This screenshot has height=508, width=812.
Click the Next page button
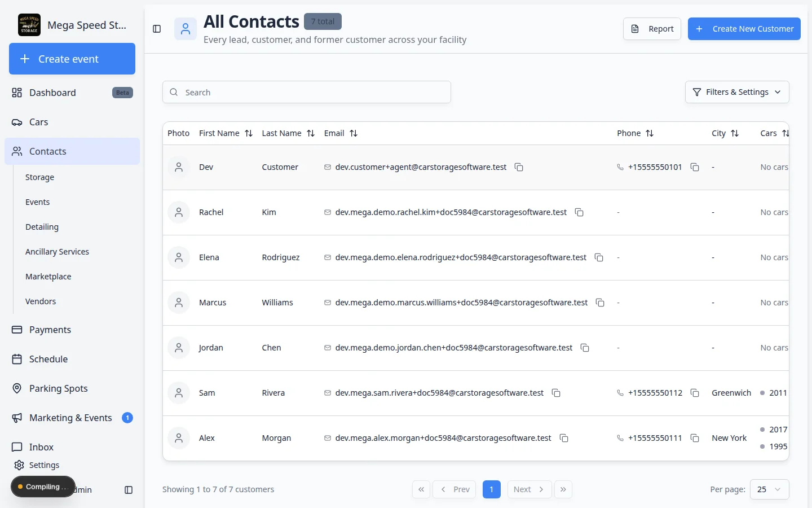click(x=529, y=489)
